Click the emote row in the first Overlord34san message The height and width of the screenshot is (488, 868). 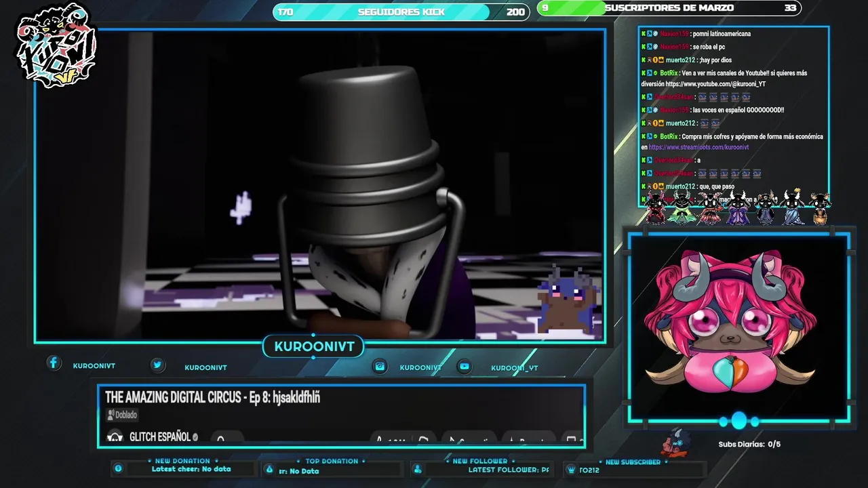pyautogui.click(x=724, y=97)
